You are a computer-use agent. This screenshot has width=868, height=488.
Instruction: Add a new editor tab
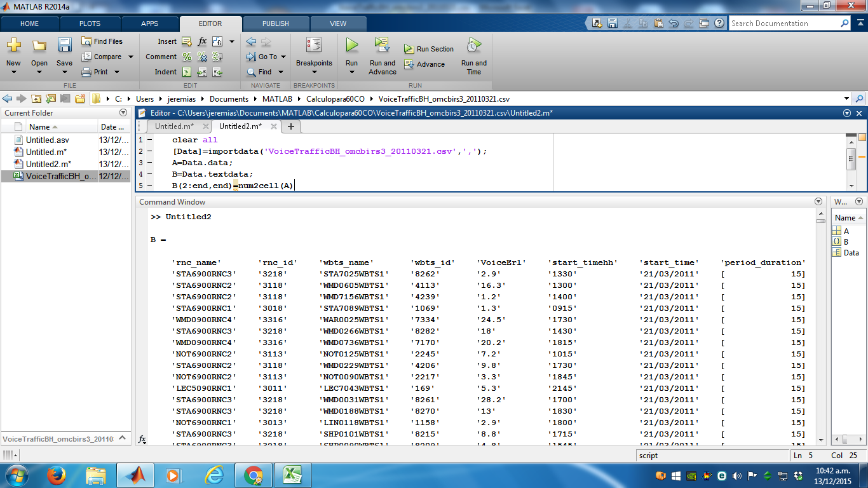click(x=291, y=126)
